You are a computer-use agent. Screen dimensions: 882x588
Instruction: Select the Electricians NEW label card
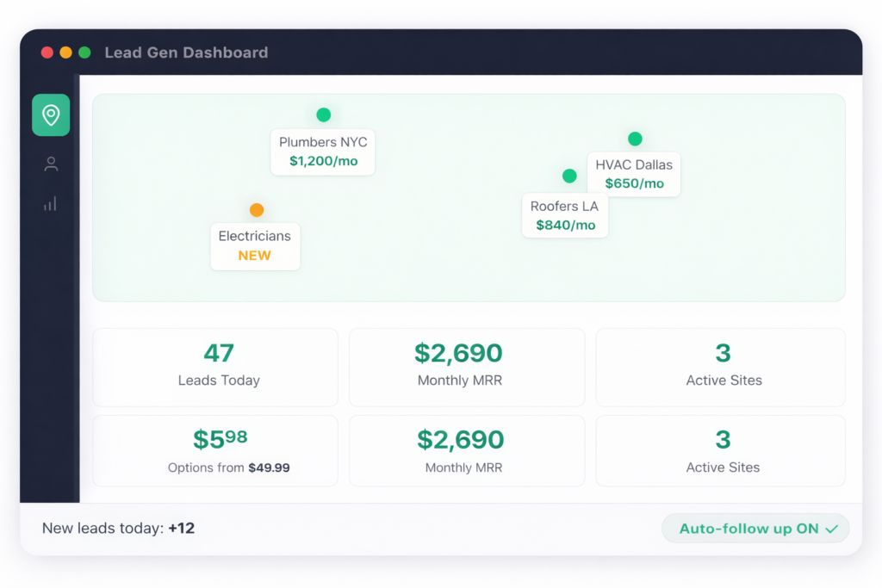(255, 245)
